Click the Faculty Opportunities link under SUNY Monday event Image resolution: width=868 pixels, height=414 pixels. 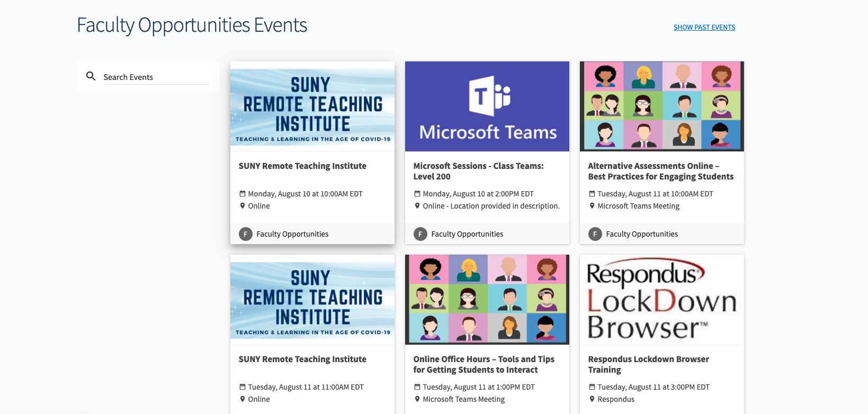click(x=292, y=234)
